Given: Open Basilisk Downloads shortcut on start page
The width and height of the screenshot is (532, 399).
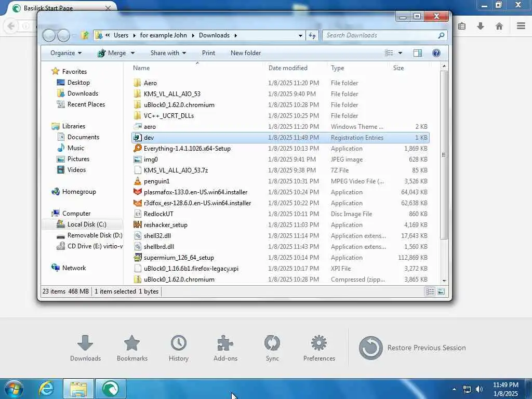Looking at the screenshot, I should pyautogui.click(x=85, y=348).
